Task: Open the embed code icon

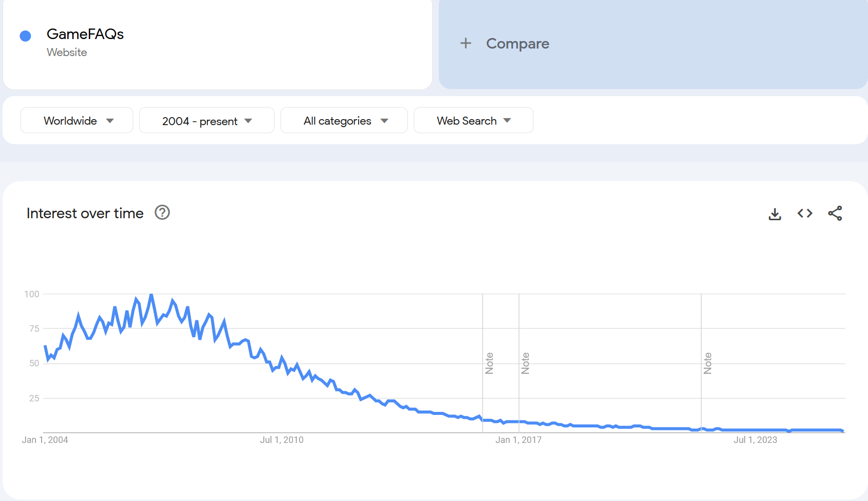Action: click(805, 214)
